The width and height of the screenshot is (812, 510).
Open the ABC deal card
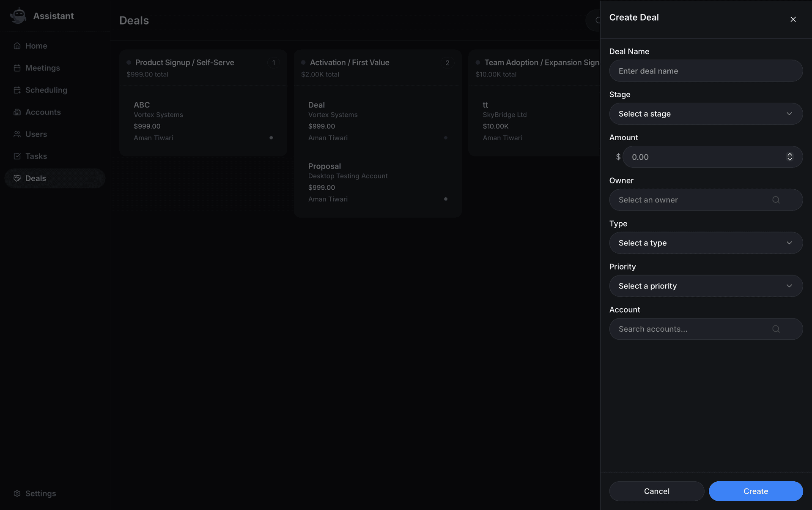click(203, 121)
